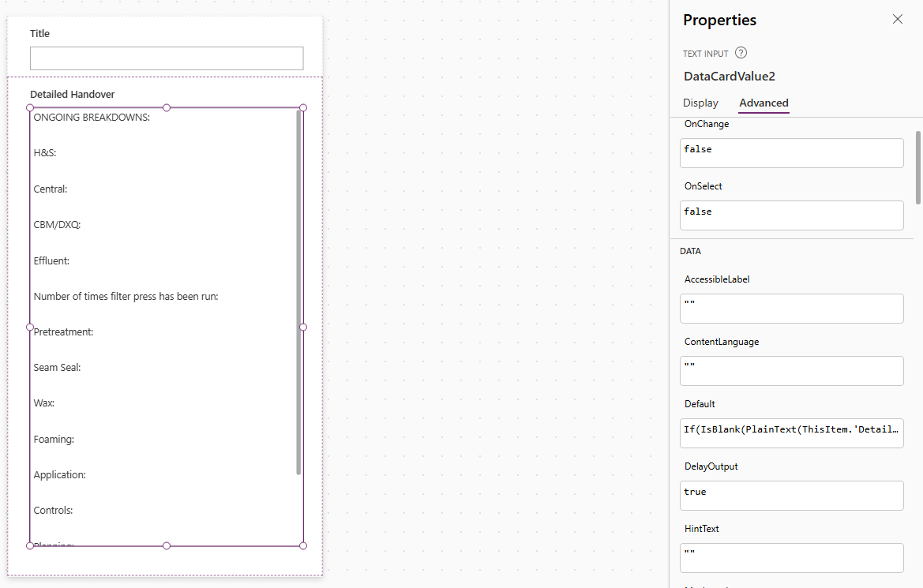The width and height of the screenshot is (923, 588).
Task: Click the 'Pretreatment:' line
Action: 64,332
